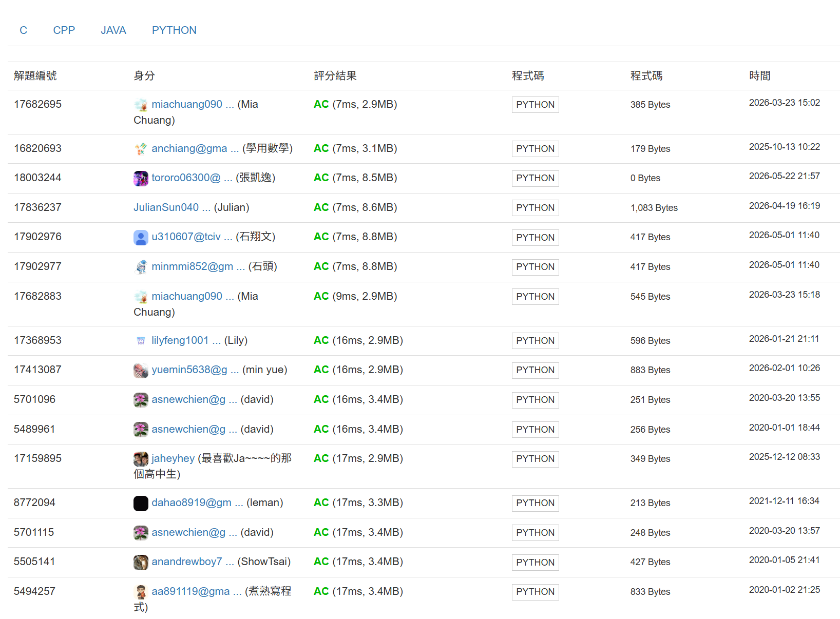Click PYTHON button for submission 18003244
This screenshot has width=840, height=619.
535,178
